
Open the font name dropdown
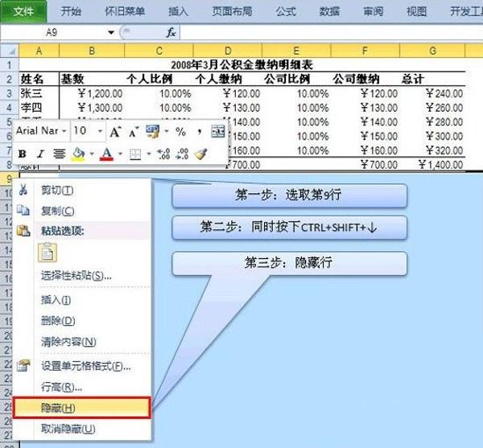pyautogui.click(x=64, y=131)
